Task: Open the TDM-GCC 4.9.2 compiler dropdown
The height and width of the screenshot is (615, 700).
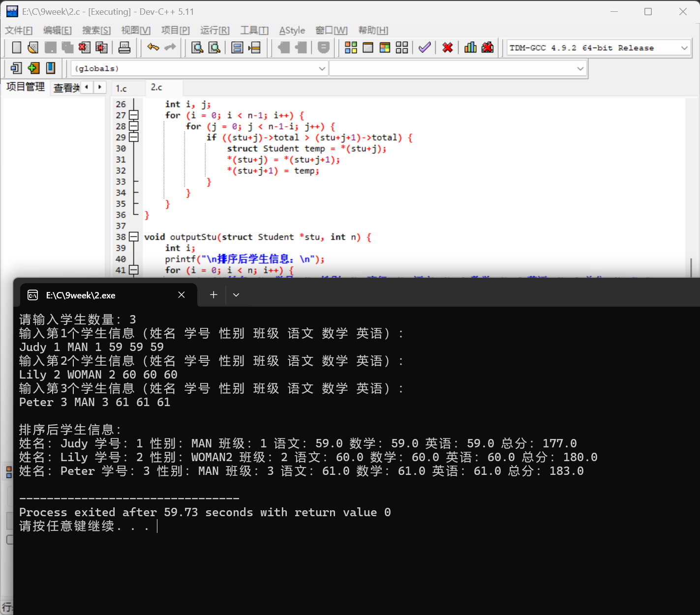Action: 684,48
